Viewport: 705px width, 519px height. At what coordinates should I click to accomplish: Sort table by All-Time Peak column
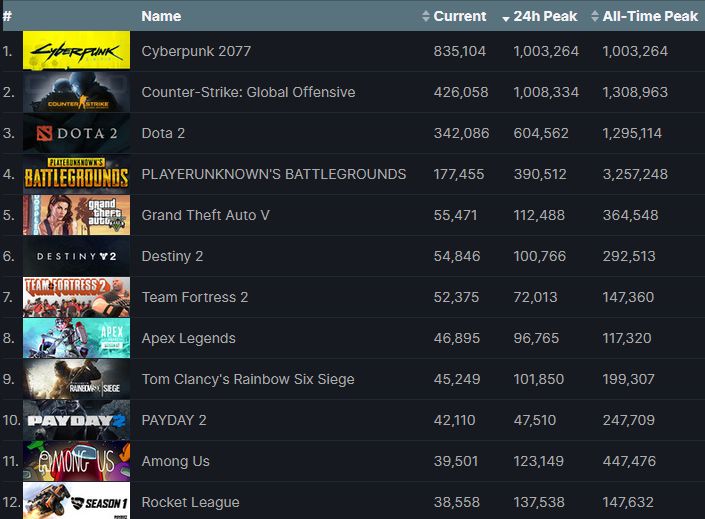tap(645, 16)
